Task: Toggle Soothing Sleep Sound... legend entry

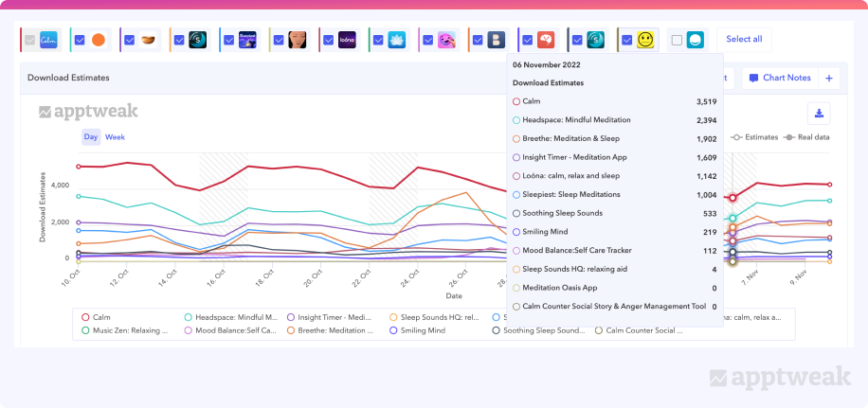Action: pyautogui.click(x=538, y=330)
